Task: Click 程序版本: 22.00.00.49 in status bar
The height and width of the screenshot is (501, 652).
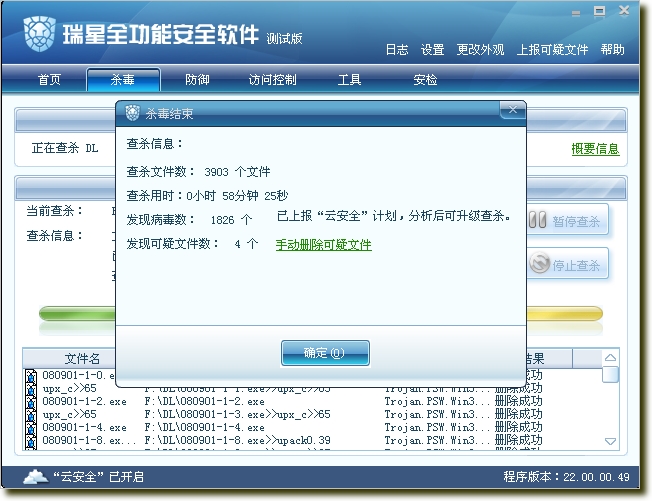Action: [566, 476]
